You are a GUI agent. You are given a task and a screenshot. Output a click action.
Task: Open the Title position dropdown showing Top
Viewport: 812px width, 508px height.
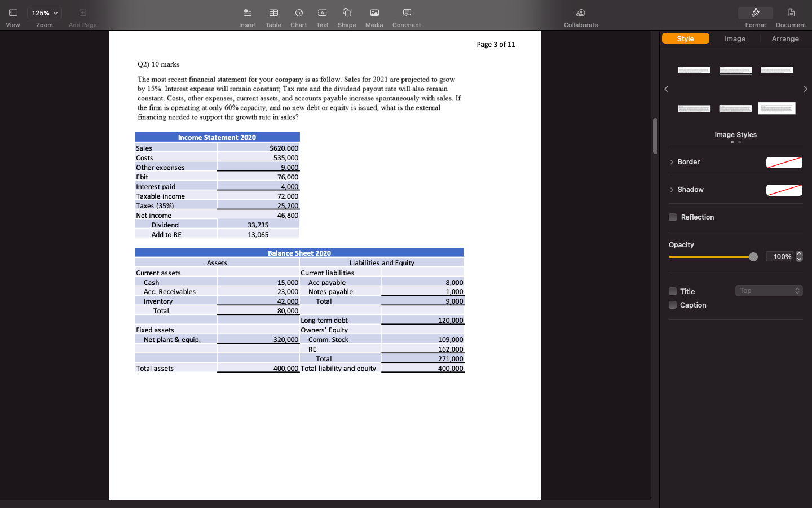(x=769, y=291)
